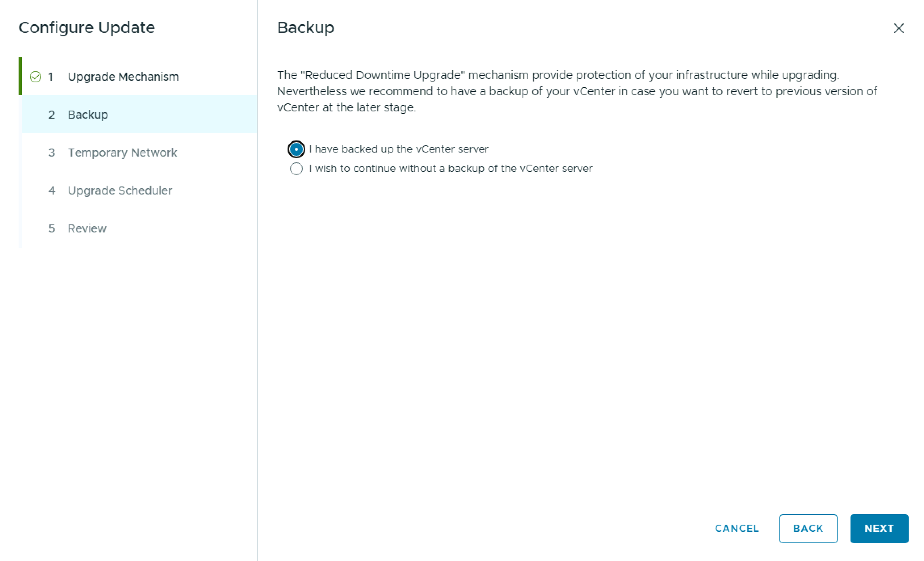Proceed with the NEXT button
The width and height of the screenshot is (924, 561).
[879, 528]
